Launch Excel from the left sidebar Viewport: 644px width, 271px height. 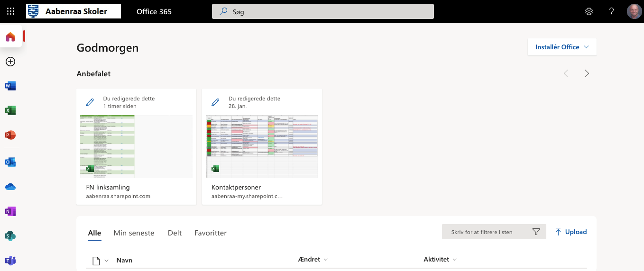(x=10, y=110)
